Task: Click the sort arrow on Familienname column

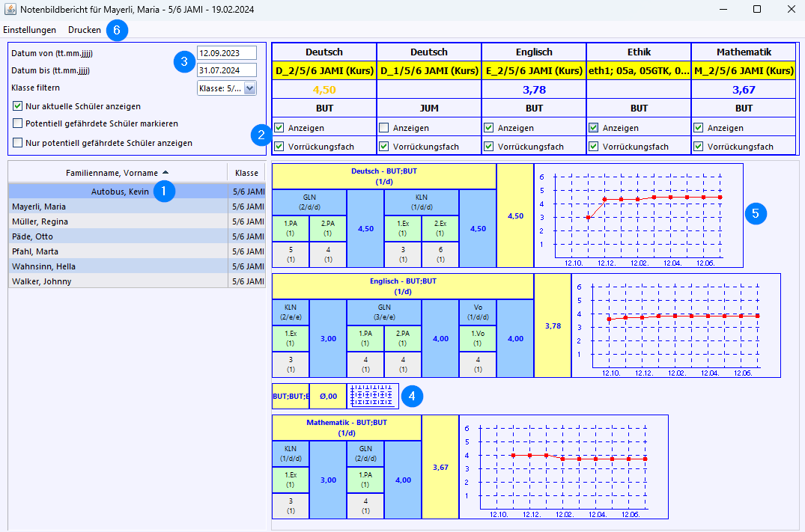Action: [x=165, y=173]
